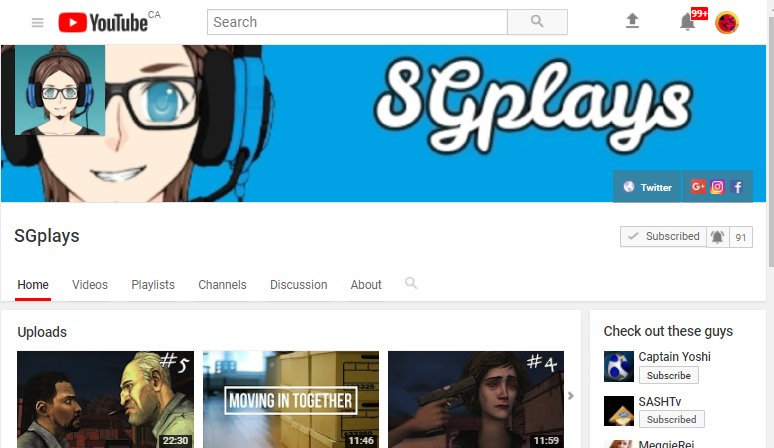Open the Twitter link on banner

click(648, 187)
